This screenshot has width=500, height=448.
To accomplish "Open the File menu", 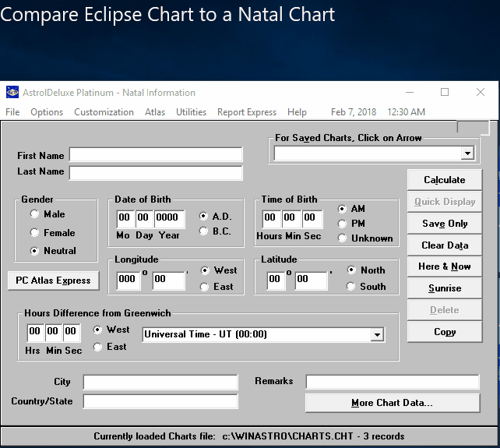I will coord(12,112).
